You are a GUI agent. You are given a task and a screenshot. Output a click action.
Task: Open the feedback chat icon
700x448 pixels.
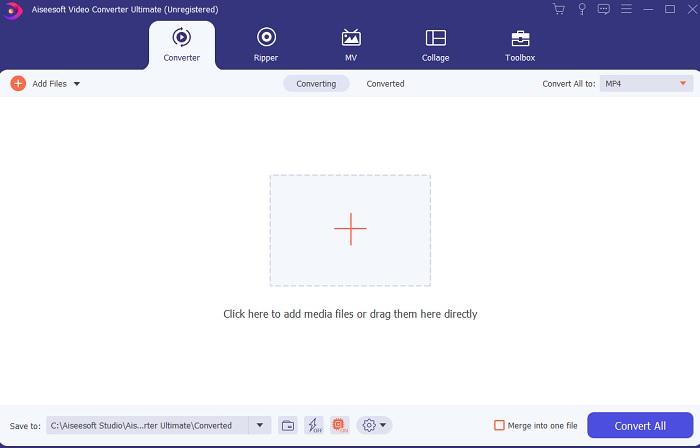click(604, 9)
